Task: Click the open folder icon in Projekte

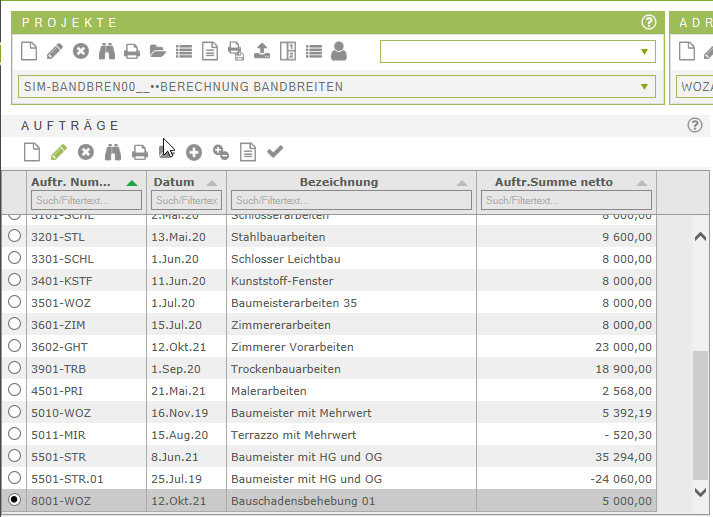Action: (158, 51)
